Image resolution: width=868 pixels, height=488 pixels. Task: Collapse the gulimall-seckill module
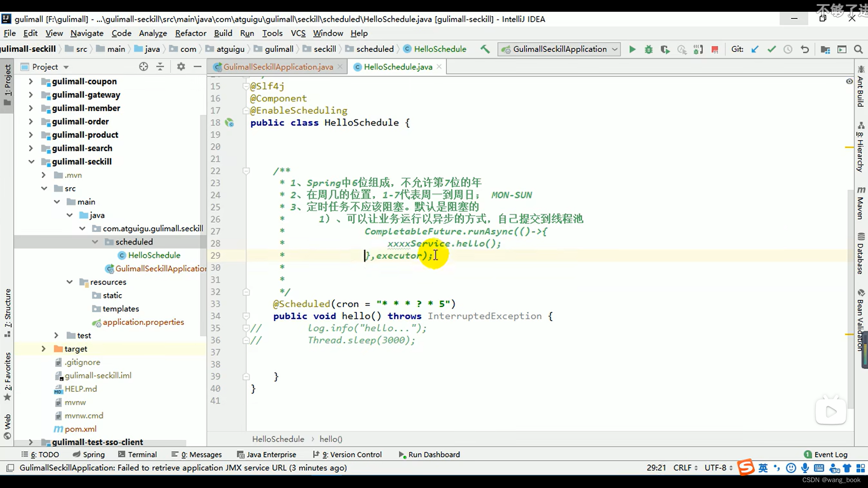click(x=31, y=162)
